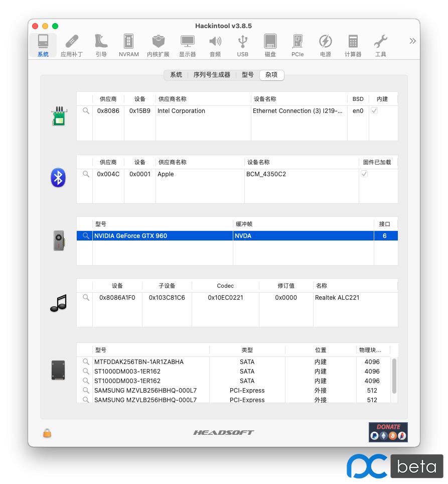Open the 电源 (Power) section

click(325, 45)
